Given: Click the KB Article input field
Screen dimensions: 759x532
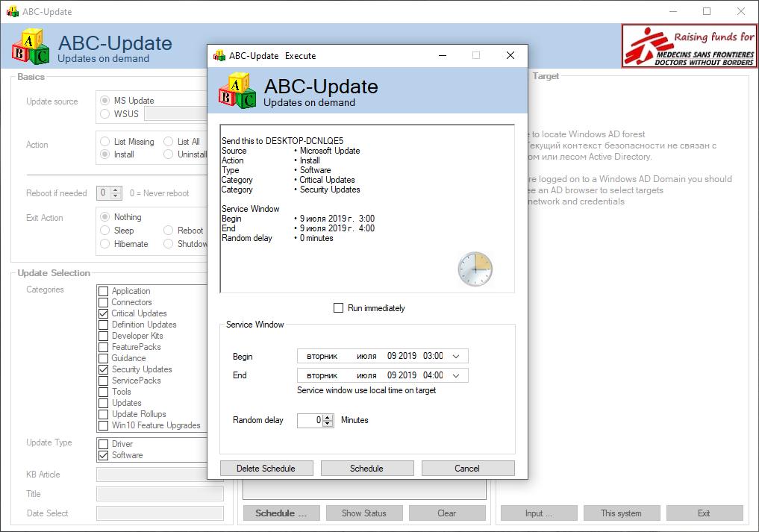Looking at the screenshot, I should 160,475.
